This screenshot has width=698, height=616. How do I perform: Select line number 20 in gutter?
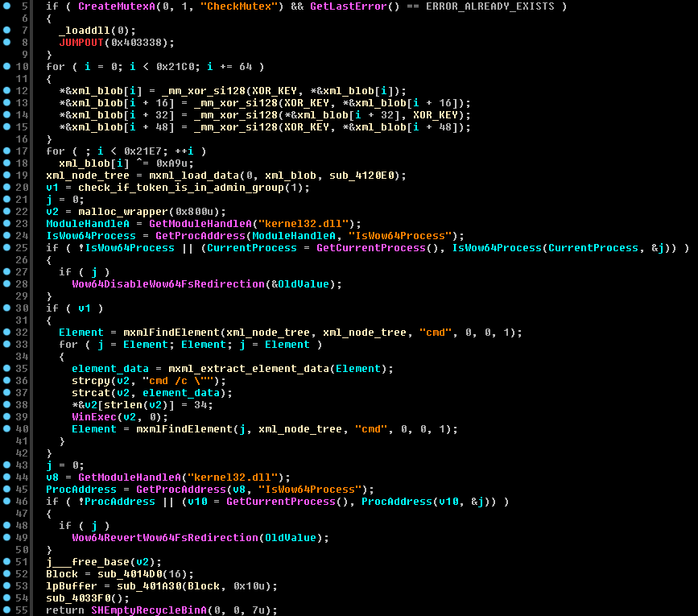pyautogui.click(x=22, y=188)
